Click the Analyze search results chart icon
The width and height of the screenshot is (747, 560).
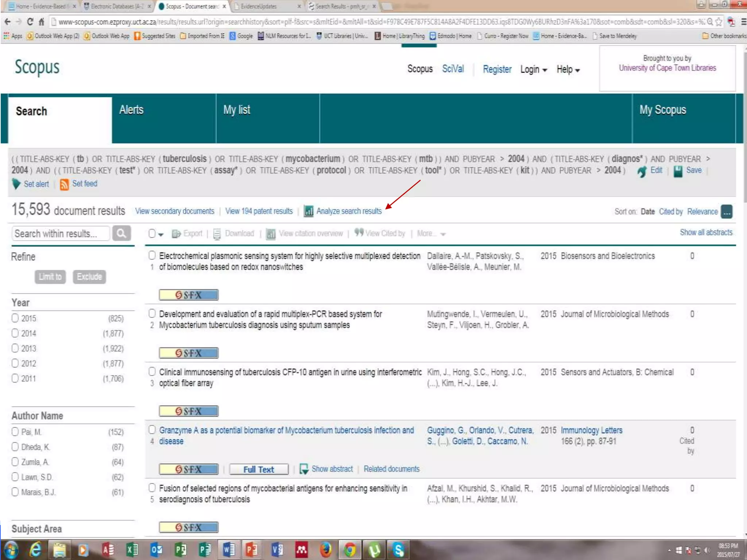pos(309,211)
